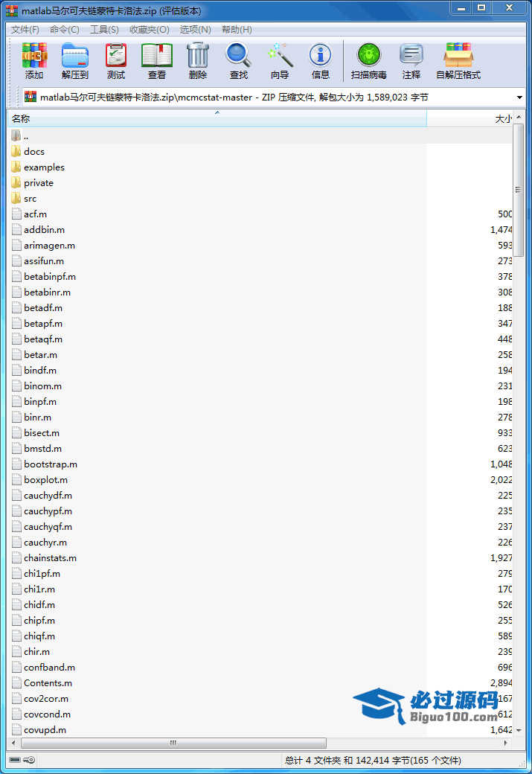Select file chainstats.m
Image resolution: width=532 pixels, height=774 pixels.
coord(44,557)
